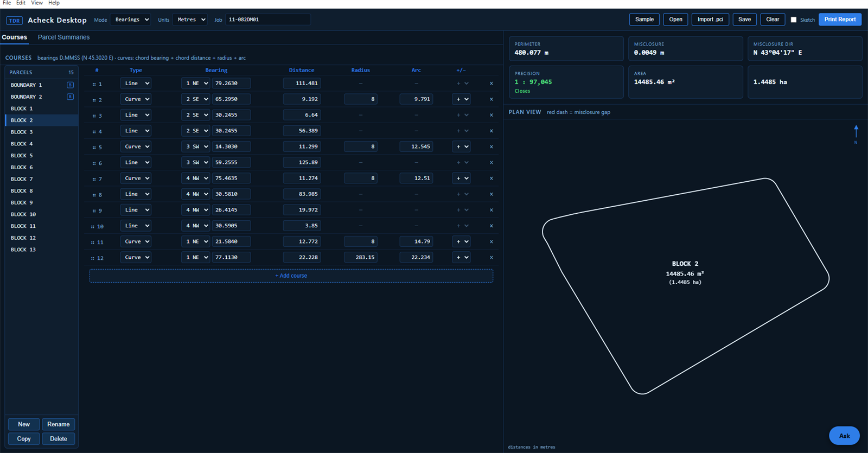
Task: Click the Ask button
Action: point(844,436)
